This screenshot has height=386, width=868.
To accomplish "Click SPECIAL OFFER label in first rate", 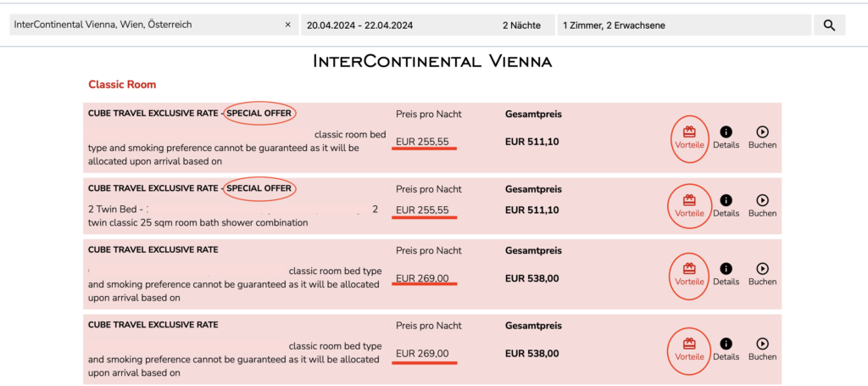I will (259, 114).
